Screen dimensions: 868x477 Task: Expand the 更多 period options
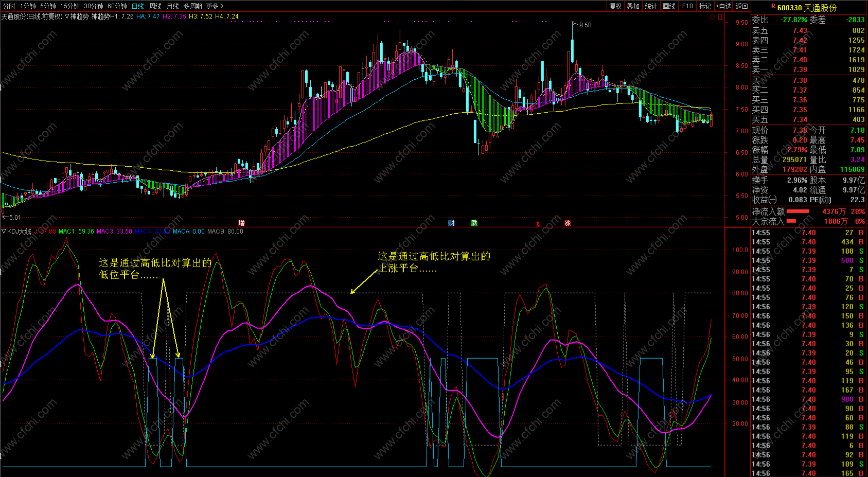(215, 6)
